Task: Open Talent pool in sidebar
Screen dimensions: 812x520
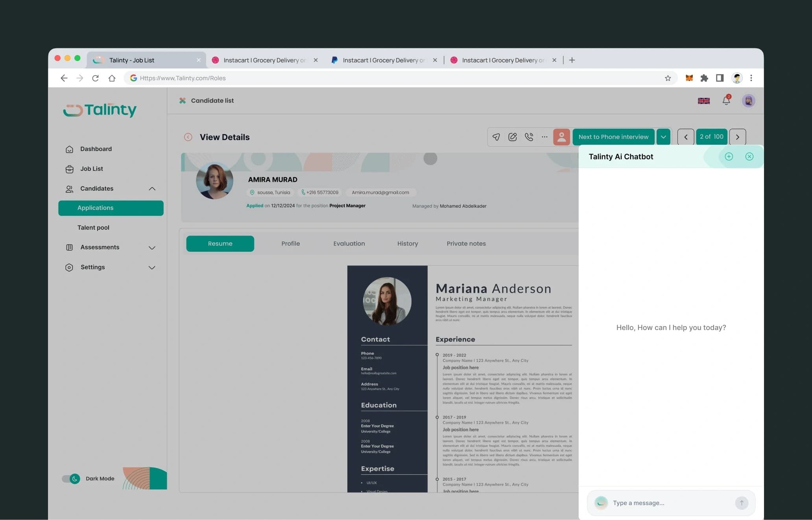Action: pyautogui.click(x=93, y=227)
